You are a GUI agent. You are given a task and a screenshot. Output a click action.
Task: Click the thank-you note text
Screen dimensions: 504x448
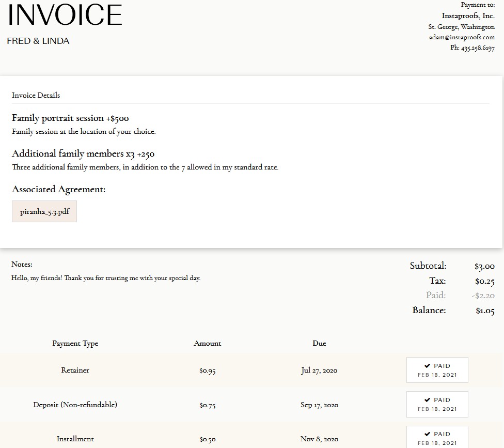[106, 278]
